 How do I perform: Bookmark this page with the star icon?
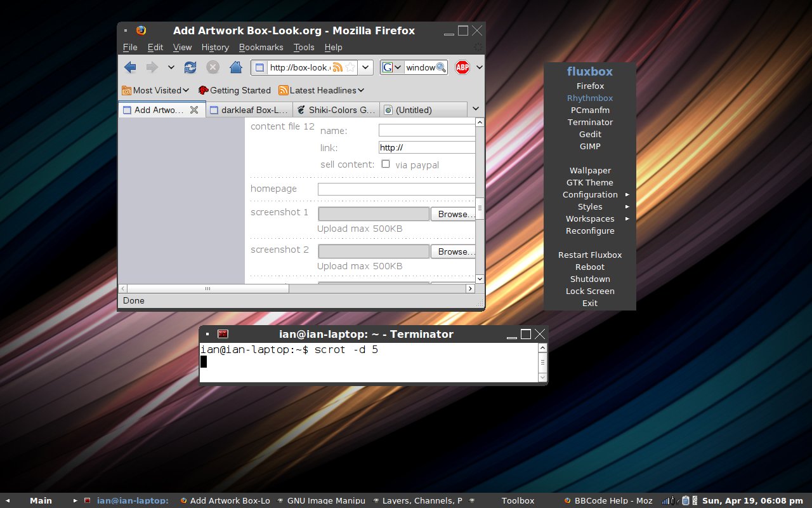click(x=351, y=67)
